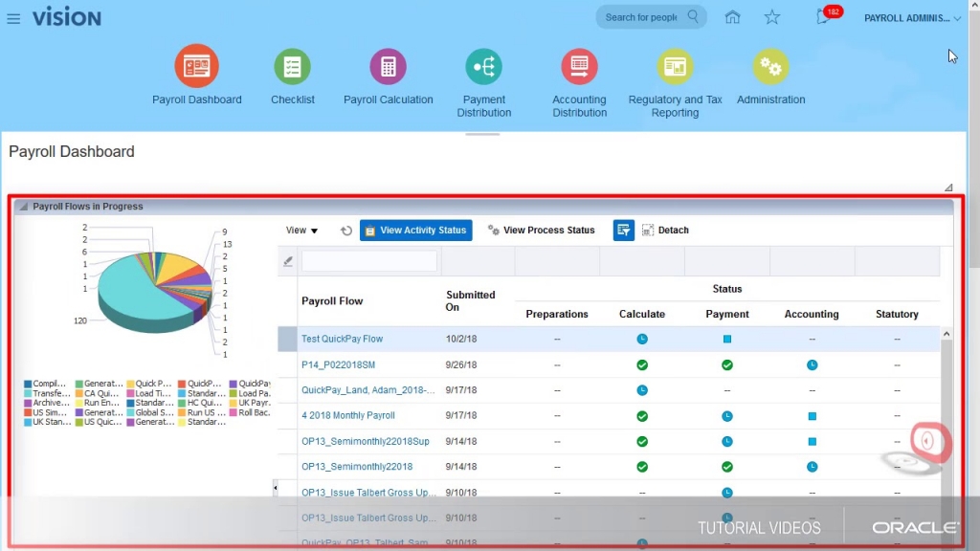Open the Regulatory and Tax Reporting icon
Viewport: 980px width, 551px height.
click(x=675, y=66)
